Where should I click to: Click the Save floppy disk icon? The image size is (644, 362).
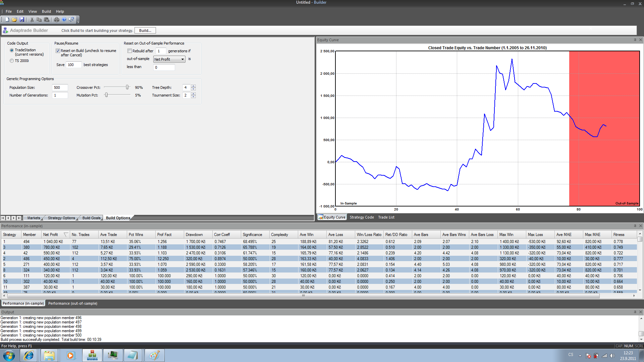tap(22, 20)
